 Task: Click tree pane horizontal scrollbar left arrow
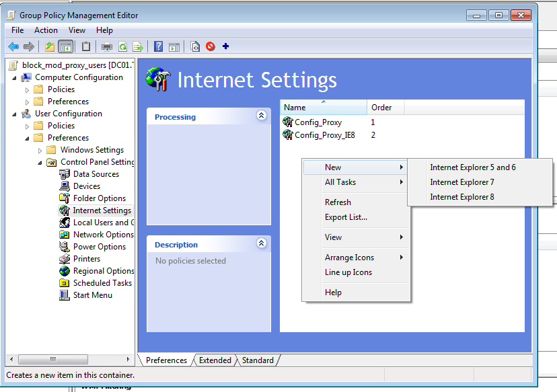click(11, 359)
